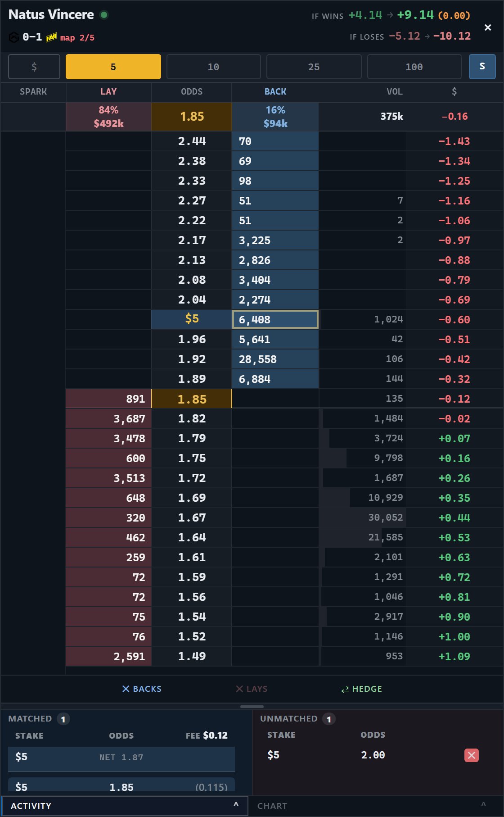
Task: Click the ACTIVITY panel caret arrow
Action: pyautogui.click(x=236, y=804)
